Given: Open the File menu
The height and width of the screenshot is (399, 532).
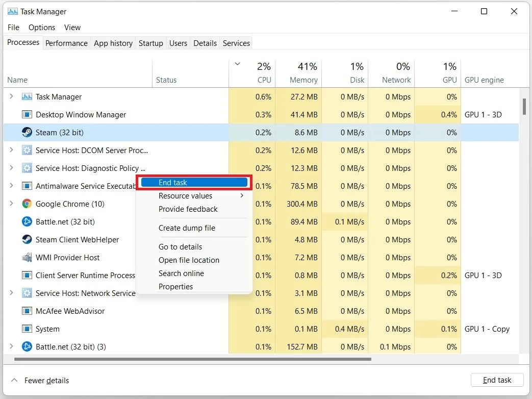Looking at the screenshot, I should 14,28.
